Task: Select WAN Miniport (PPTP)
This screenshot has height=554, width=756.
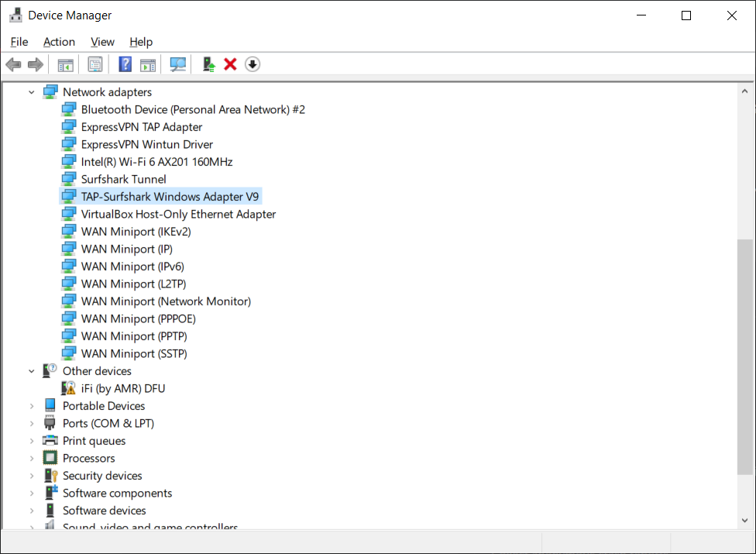Action: (x=134, y=336)
